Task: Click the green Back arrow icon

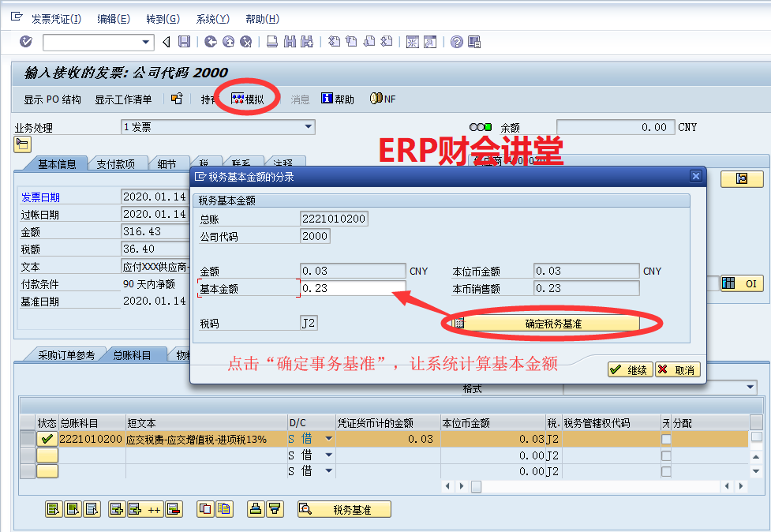Action: coord(211,42)
